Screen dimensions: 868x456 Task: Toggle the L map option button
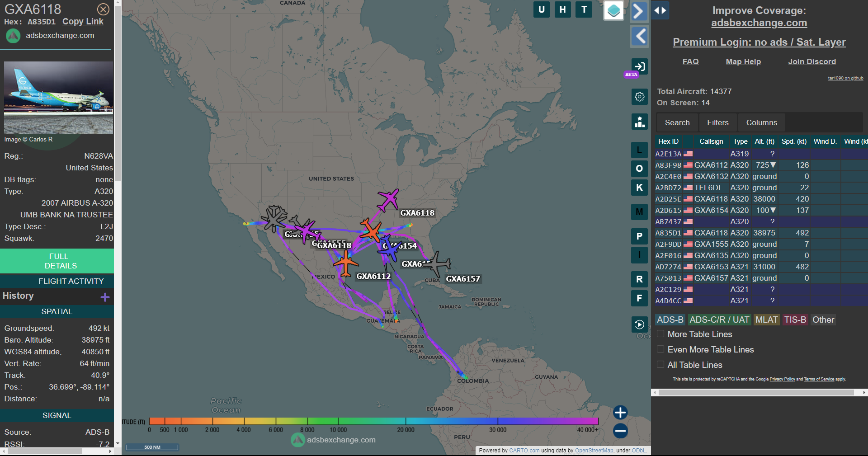pos(639,150)
